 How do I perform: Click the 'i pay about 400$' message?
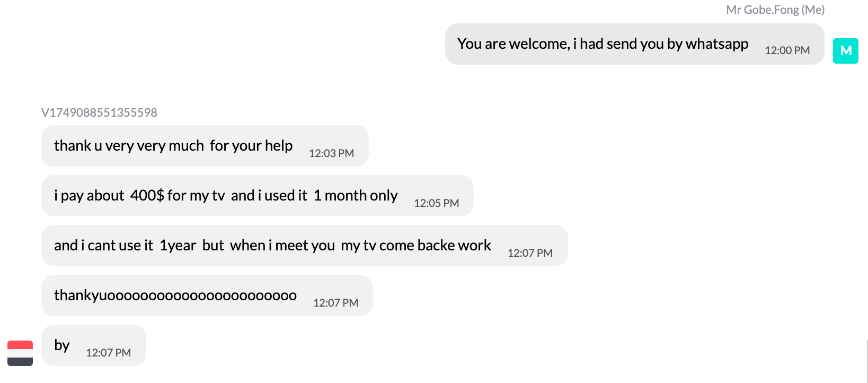point(225,196)
